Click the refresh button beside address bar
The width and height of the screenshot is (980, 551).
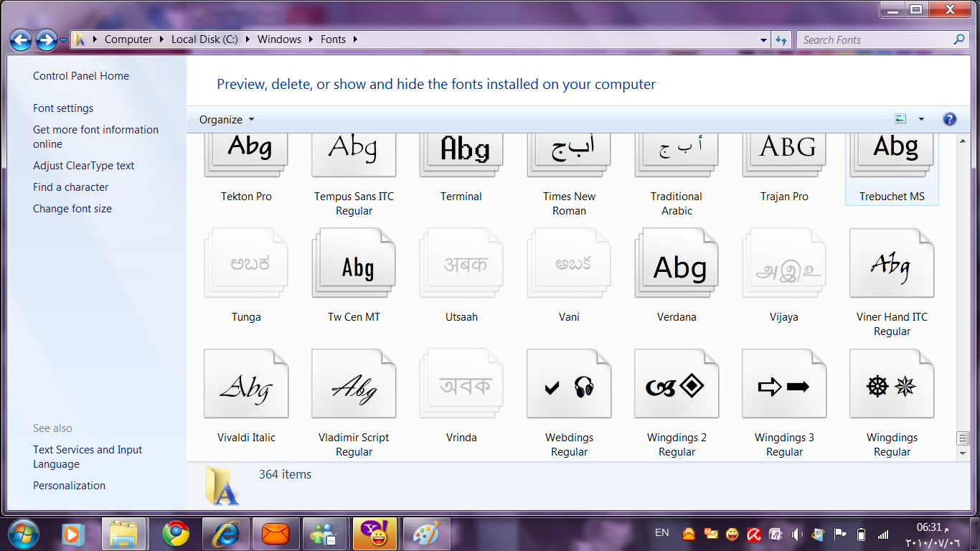click(x=781, y=40)
